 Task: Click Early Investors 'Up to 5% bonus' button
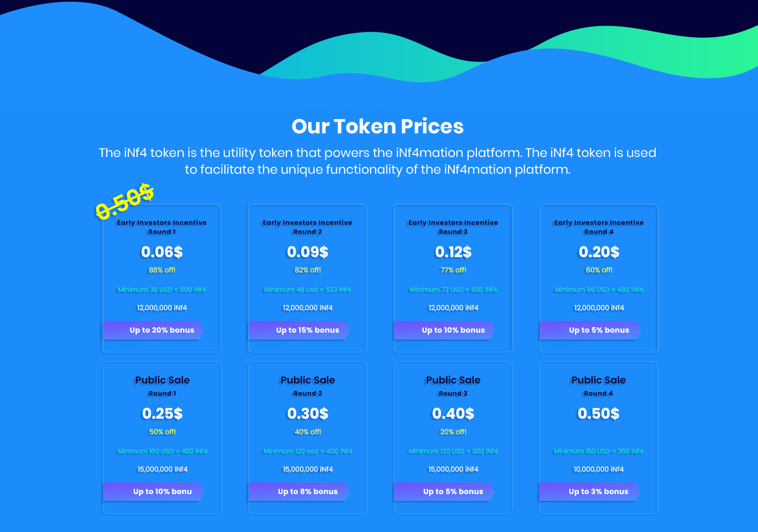coord(590,330)
